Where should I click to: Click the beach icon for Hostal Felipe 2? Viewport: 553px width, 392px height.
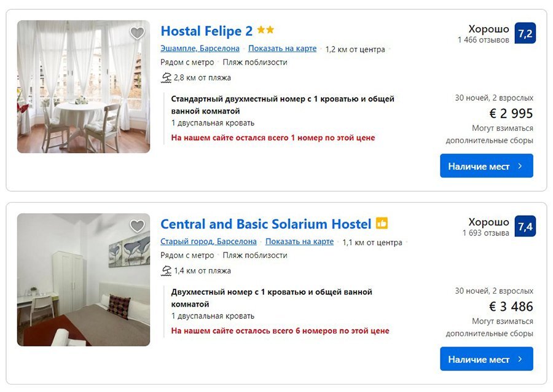[x=166, y=77]
